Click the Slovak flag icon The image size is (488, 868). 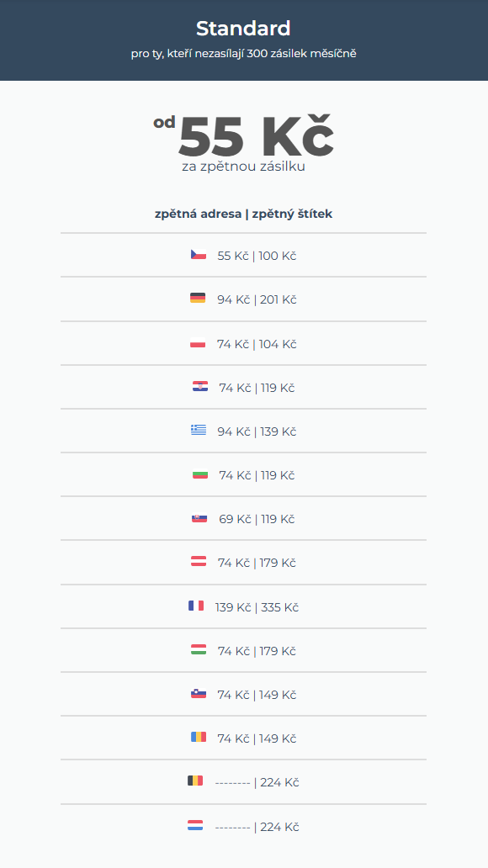199,518
